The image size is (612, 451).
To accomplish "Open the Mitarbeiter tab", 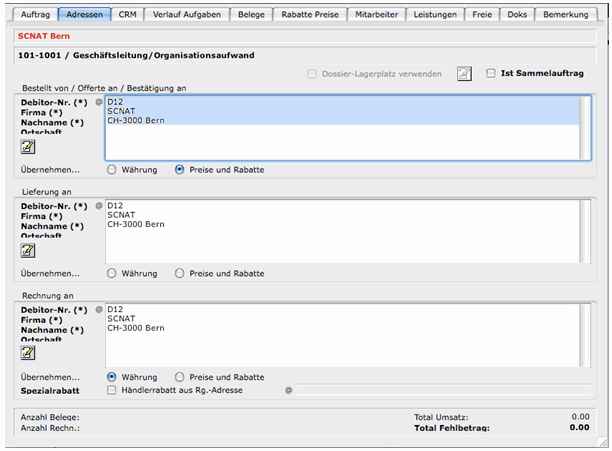I will coord(377,15).
